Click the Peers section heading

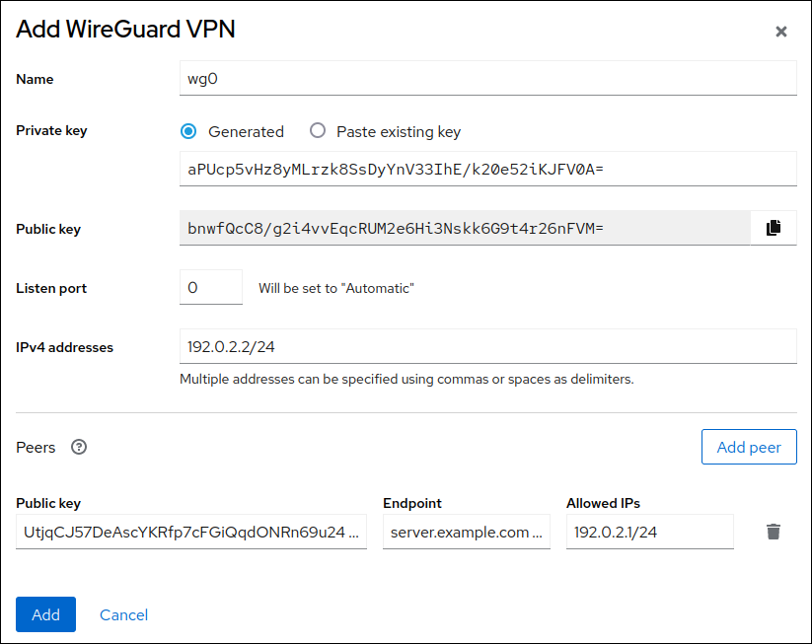[36, 447]
